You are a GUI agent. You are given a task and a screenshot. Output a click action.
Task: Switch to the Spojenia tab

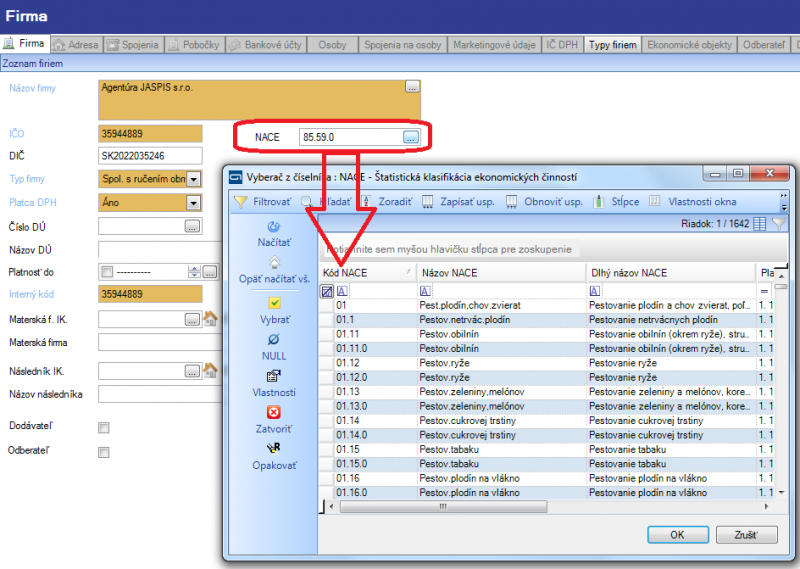[x=133, y=45]
